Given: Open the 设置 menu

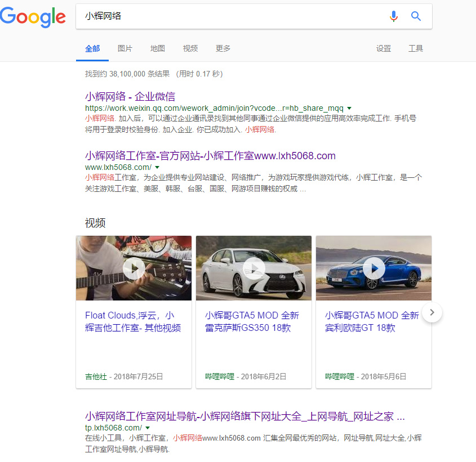Looking at the screenshot, I should (x=384, y=48).
